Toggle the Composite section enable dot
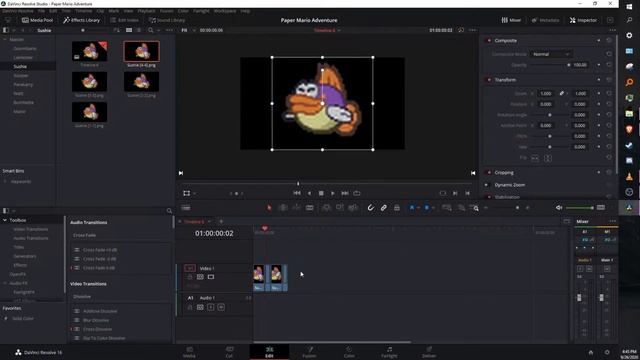The width and height of the screenshot is (640, 360). 489,40
